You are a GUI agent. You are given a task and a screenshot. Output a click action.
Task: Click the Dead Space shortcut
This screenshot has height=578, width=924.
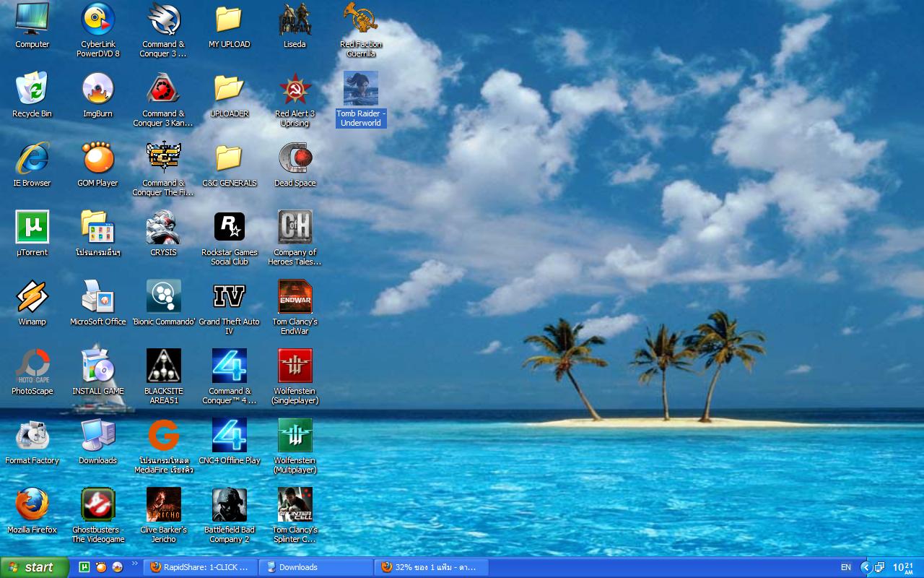[295, 158]
